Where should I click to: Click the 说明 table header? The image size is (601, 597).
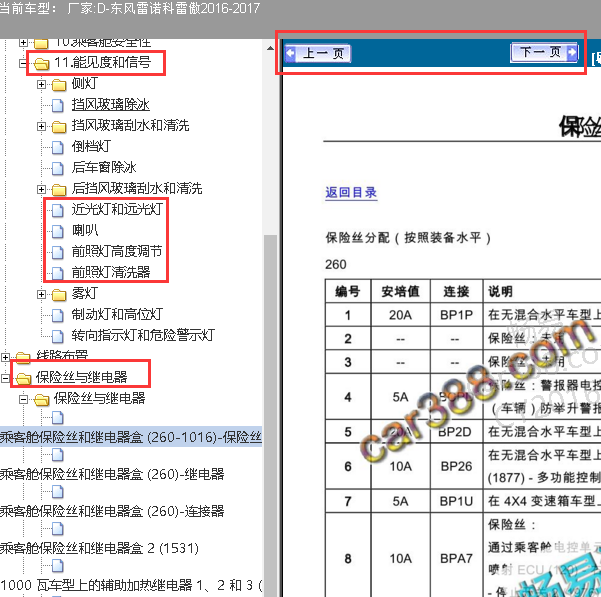click(500, 292)
